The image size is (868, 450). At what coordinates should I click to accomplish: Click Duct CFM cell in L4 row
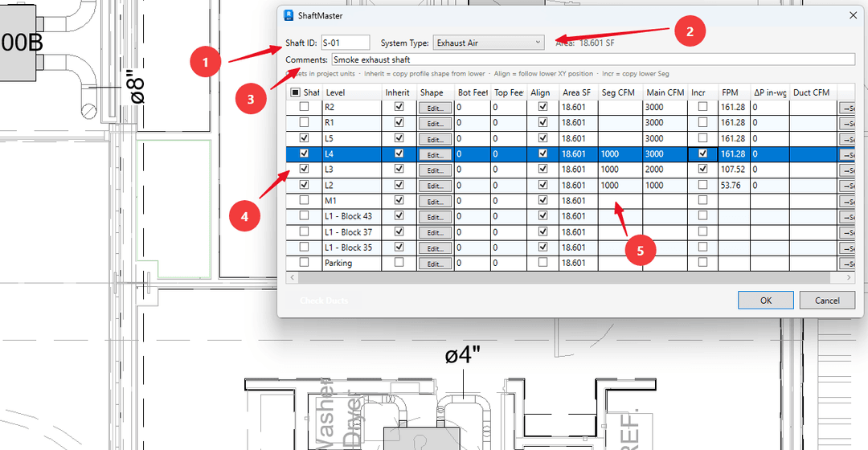813,153
